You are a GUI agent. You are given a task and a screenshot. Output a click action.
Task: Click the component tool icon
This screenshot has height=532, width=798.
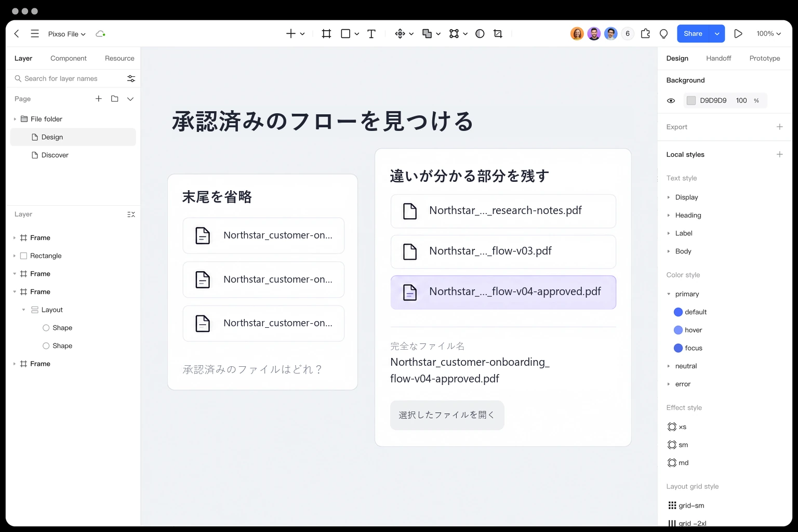tap(400, 34)
